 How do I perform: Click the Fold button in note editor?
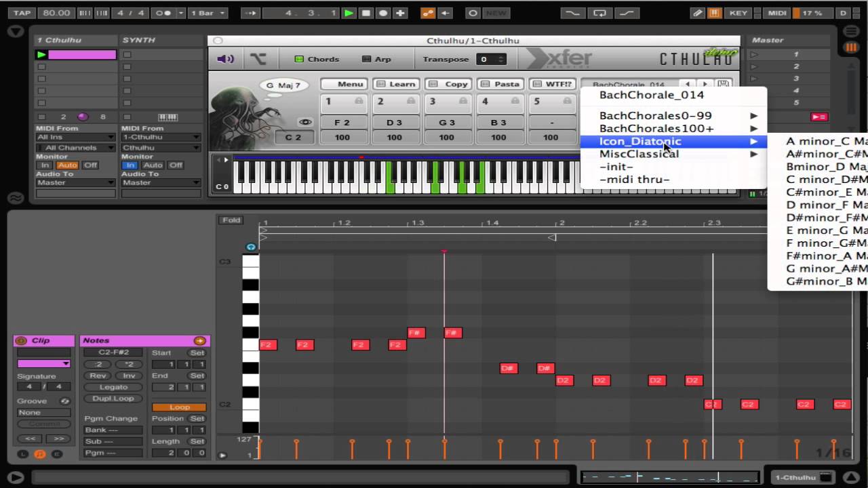point(231,220)
